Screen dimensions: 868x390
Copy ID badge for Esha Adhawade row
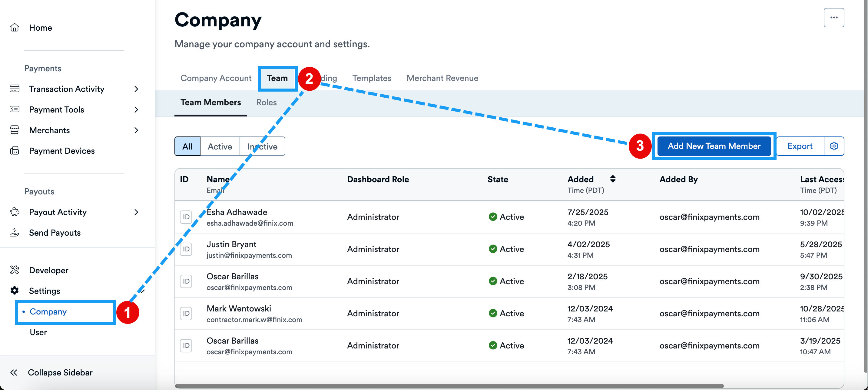click(x=186, y=217)
